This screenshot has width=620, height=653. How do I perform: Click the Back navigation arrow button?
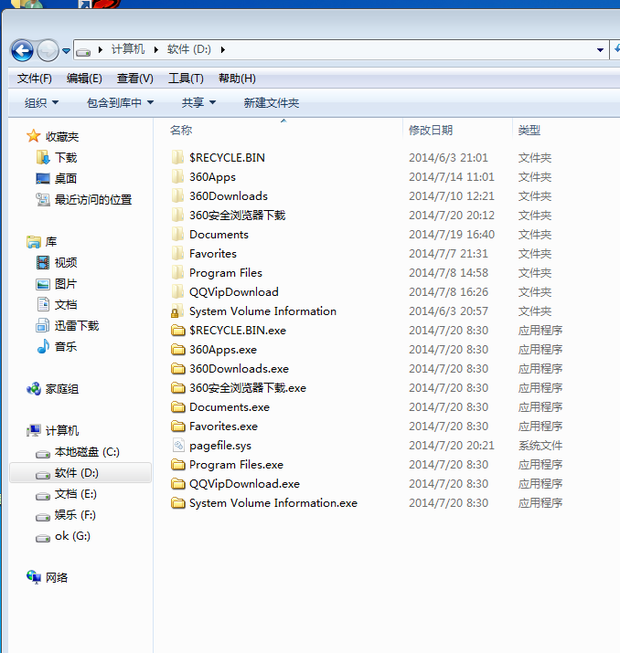click(x=22, y=50)
